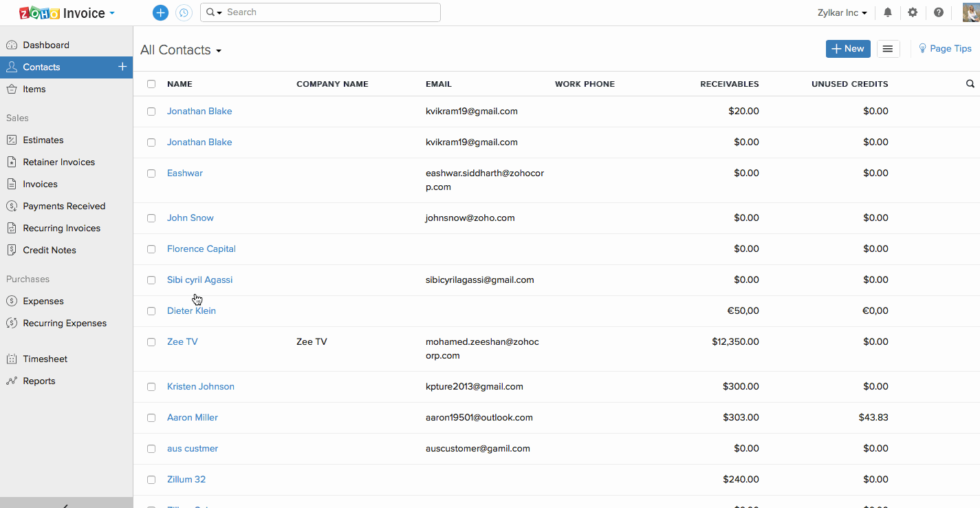Open settings using the gear icon
Image resolution: width=980 pixels, height=508 pixels.
click(x=913, y=12)
